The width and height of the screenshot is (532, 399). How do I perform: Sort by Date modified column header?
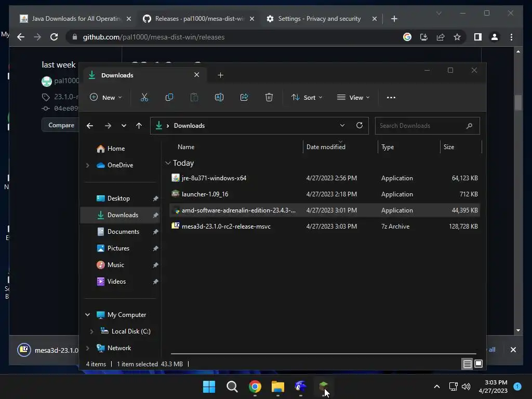[326, 147]
